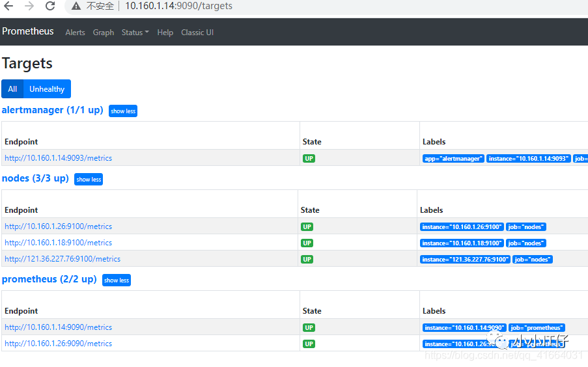This screenshot has width=588, height=367.
Task: Reload the page with the refresh icon
Action: tap(50, 6)
